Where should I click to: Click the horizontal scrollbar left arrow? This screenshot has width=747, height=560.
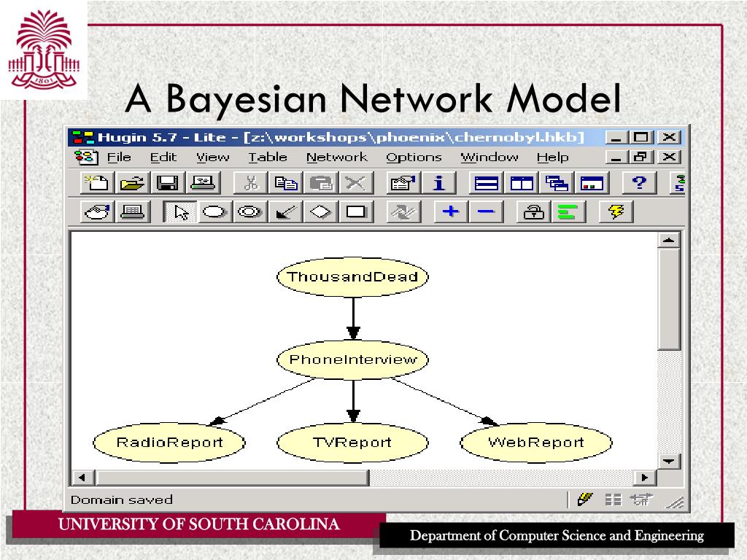point(82,478)
